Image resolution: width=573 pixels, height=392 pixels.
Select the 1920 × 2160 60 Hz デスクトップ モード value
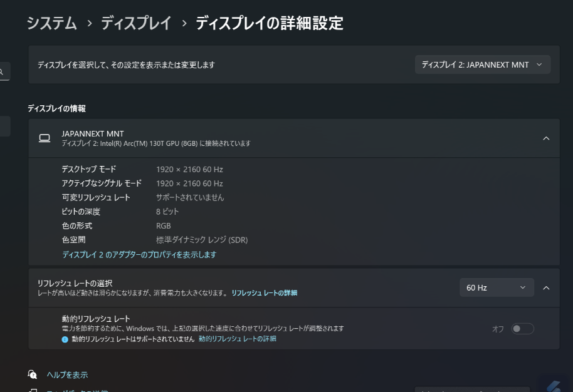(189, 169)
